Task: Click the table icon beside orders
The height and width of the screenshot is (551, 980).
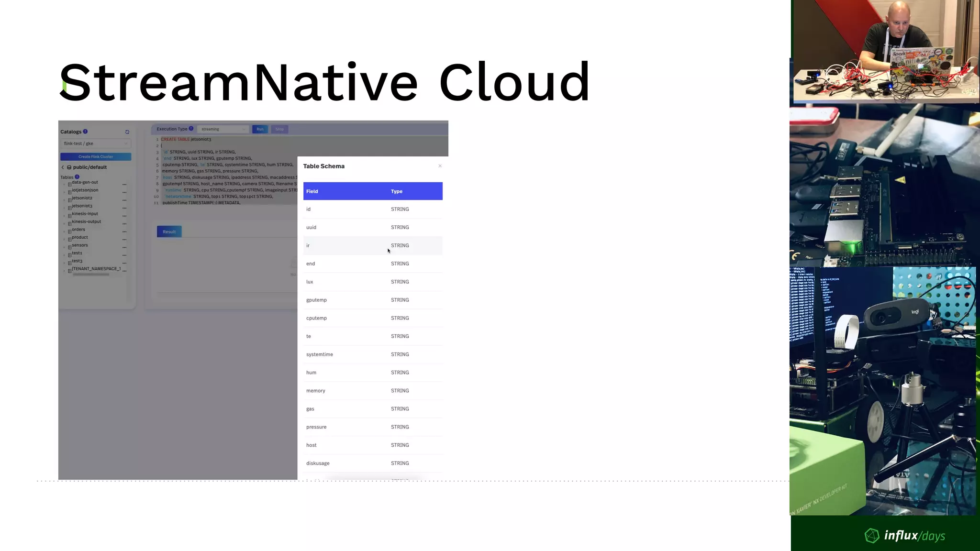Action: (x=69, y=231)
